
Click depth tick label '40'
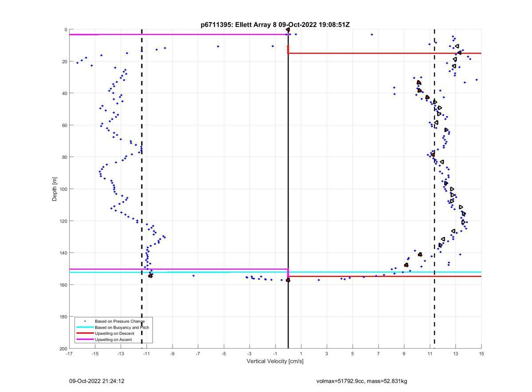[64, 93]
